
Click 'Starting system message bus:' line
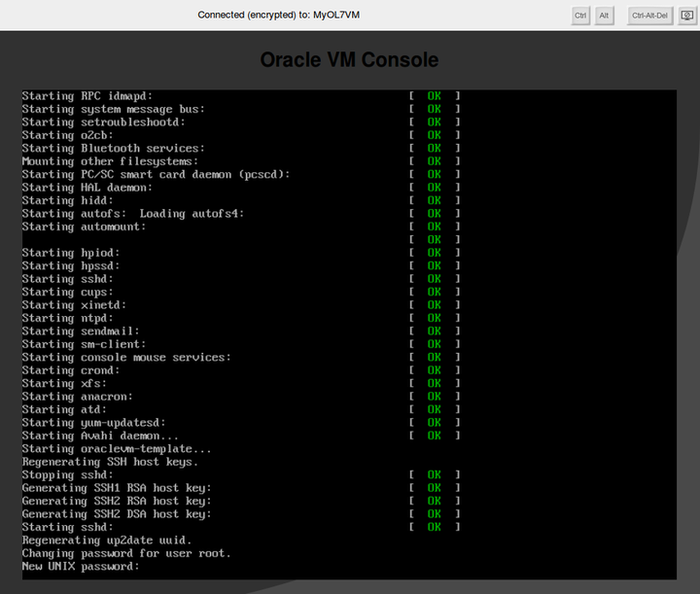point(114,109)
